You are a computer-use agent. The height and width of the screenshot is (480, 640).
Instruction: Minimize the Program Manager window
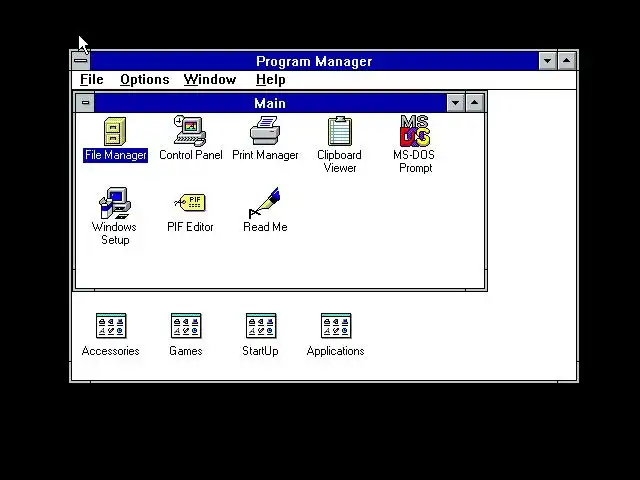(x=547, y=61)
